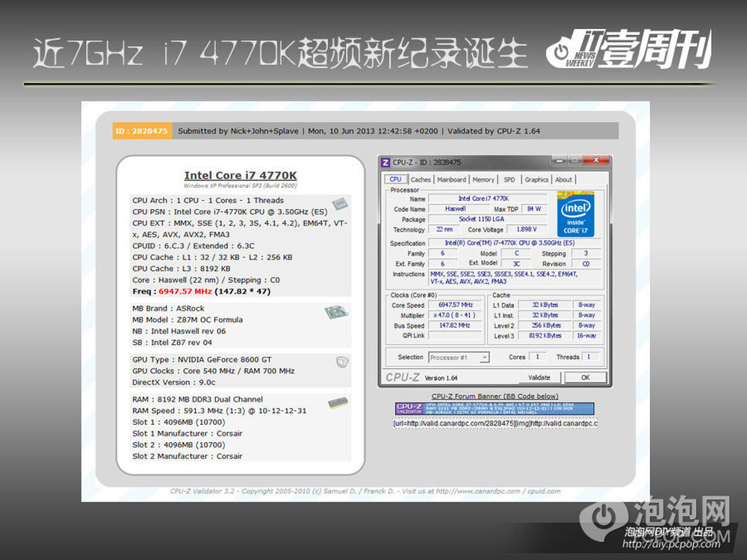
Task: Click the purple CPU-Z icon in the title bar
Action: [x=385, y=163]
